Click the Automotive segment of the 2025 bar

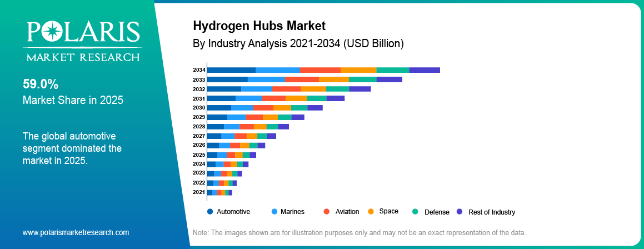point(212,155)
